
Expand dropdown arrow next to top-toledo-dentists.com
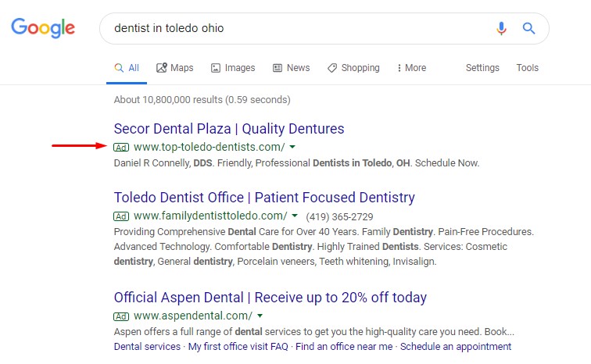click(292, 147)
